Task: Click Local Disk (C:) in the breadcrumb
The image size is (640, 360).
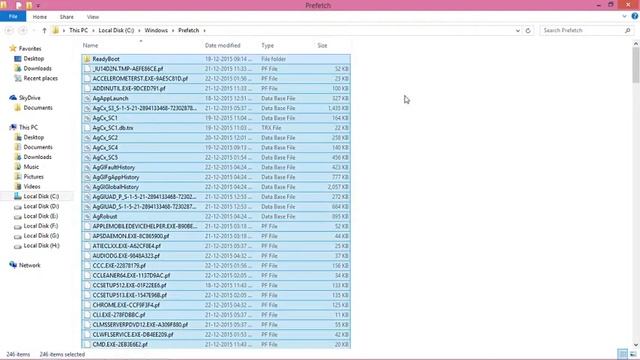Action: (116, 31)
